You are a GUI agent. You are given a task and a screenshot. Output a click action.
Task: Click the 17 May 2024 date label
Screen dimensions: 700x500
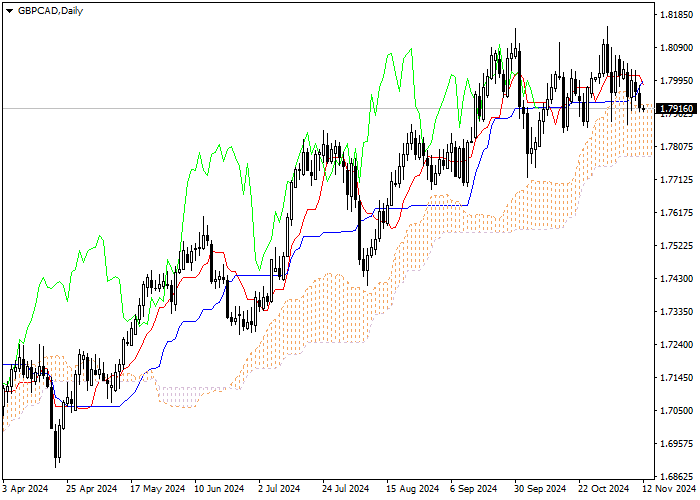(158, 489)
